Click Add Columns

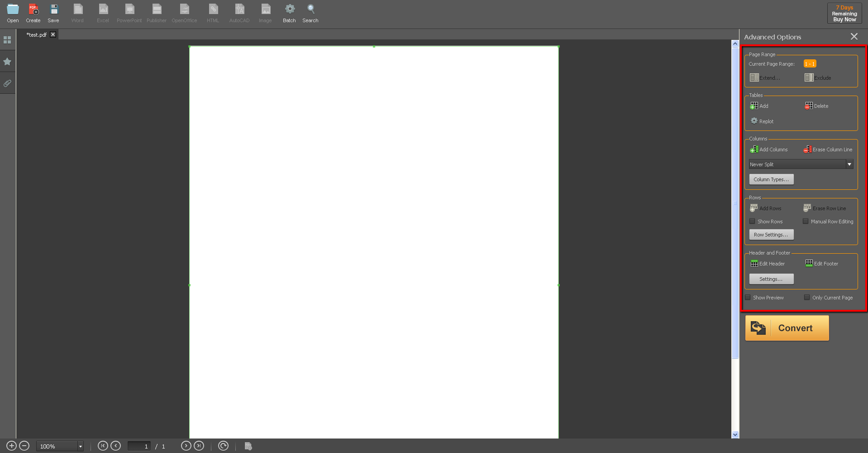coord(769,149)
